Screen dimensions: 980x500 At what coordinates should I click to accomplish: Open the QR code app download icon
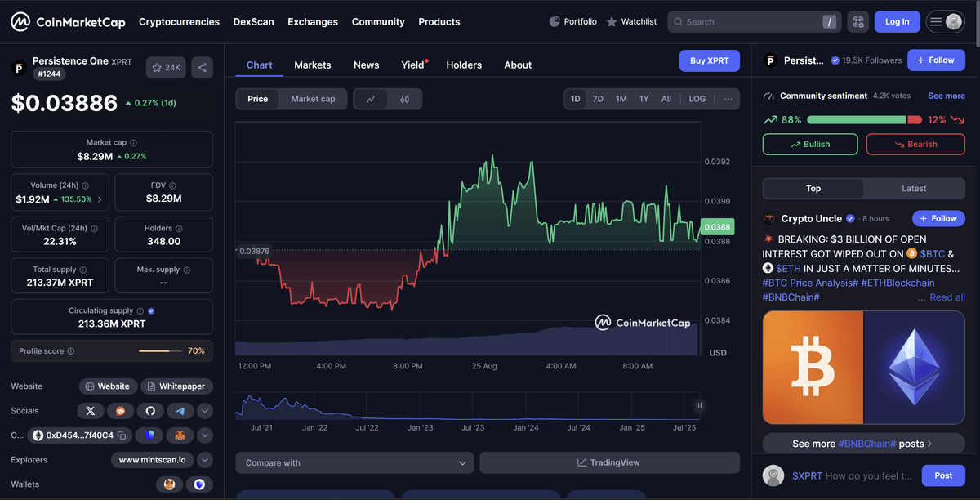857,22
